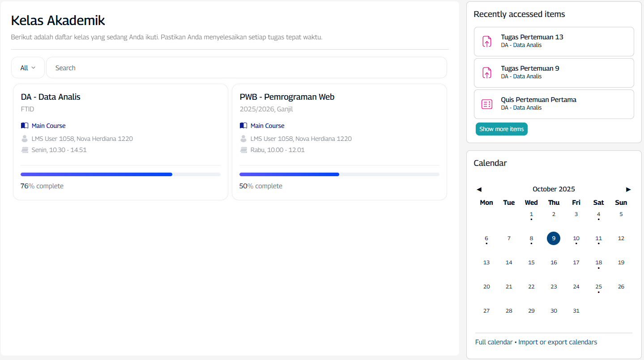Image resolution: width=644 pixels, height=360 pixels.
Task: Click the Search courses field
Action: (246, 68)
